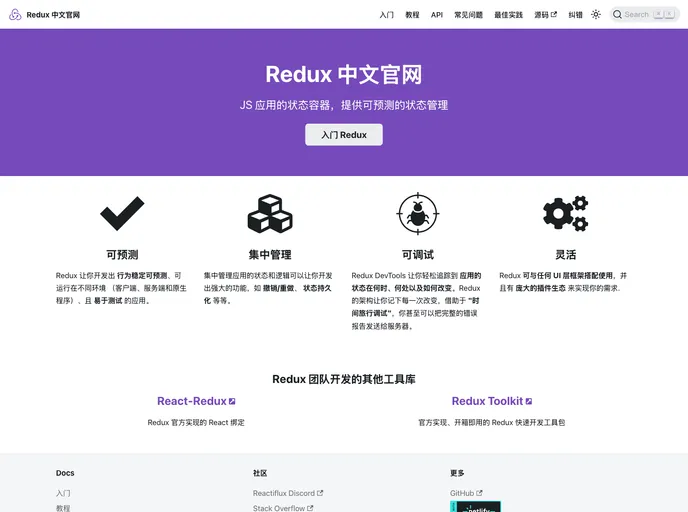Open the 教程 navbar item
This screenshot has height=512, width=688.
(x=412, y=15)
